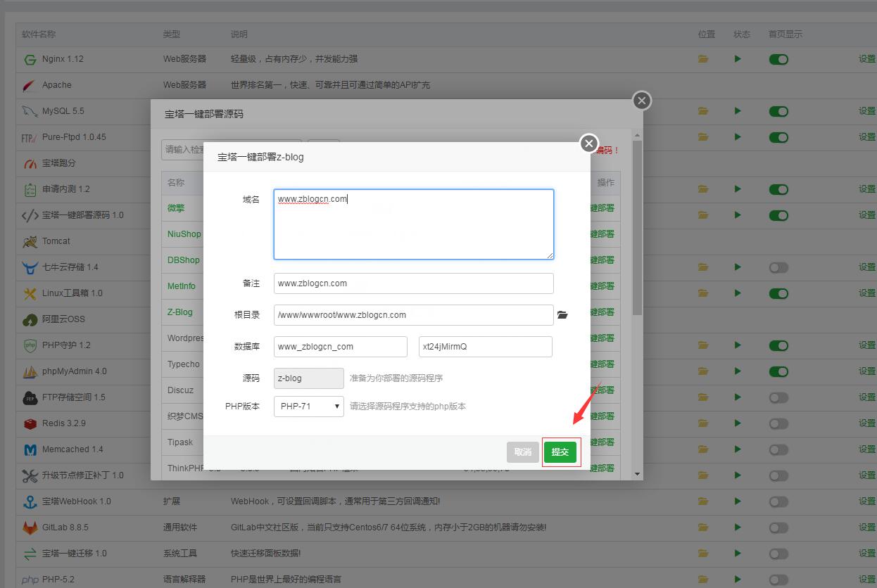This screenshot has width=877, height=588.
Task: Toggle homepage display for 申请内测 1.2
Action: (x=778, y=189)
